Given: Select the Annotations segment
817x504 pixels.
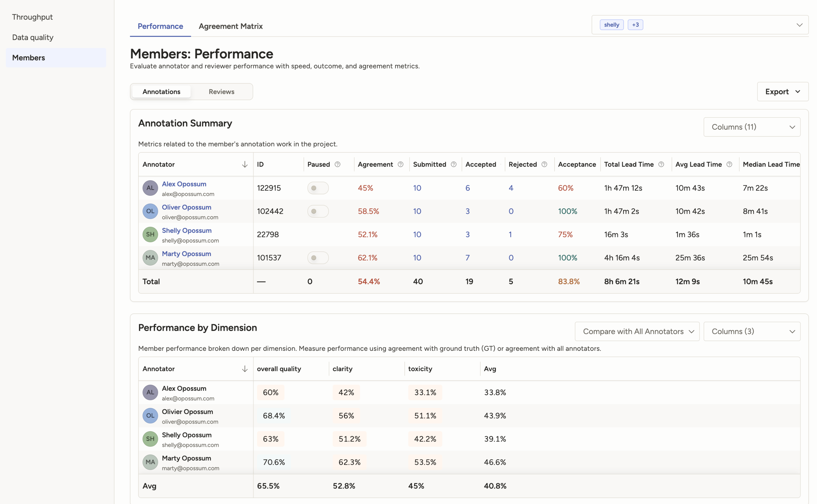Looking at the screenshot, I should point(161,92).
